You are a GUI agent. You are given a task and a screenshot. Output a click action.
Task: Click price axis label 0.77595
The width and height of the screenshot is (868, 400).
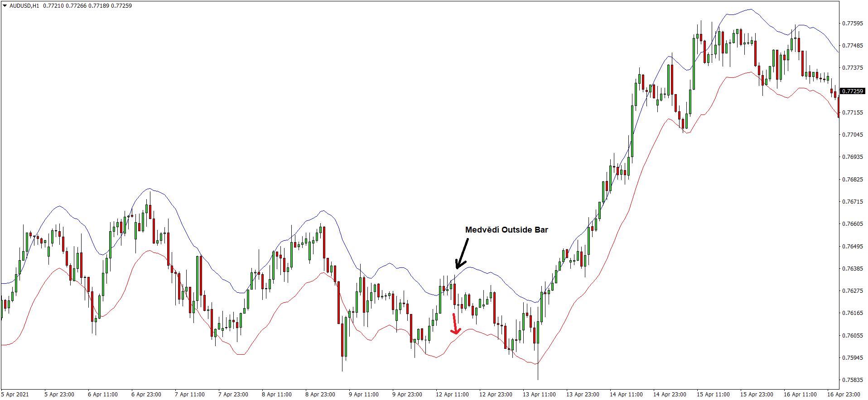click(852, 23)
